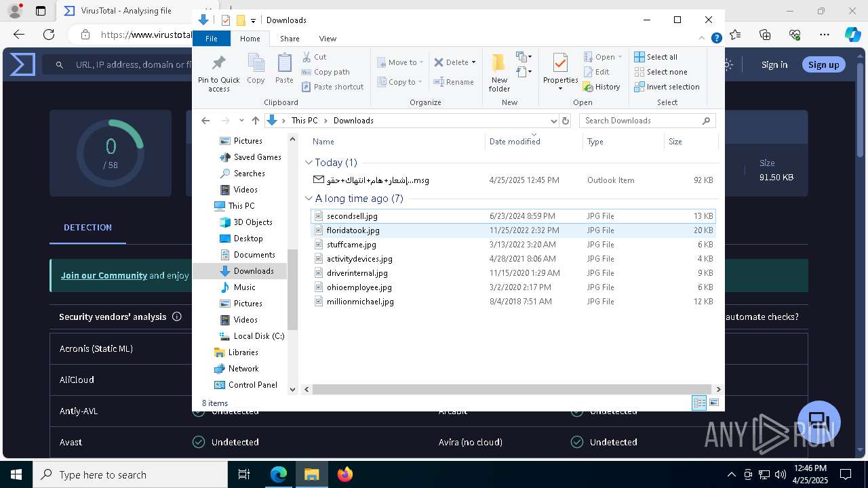868x488 pixels.
Task: Click the Copy ribbon icon
Action: tap(256, 69)
